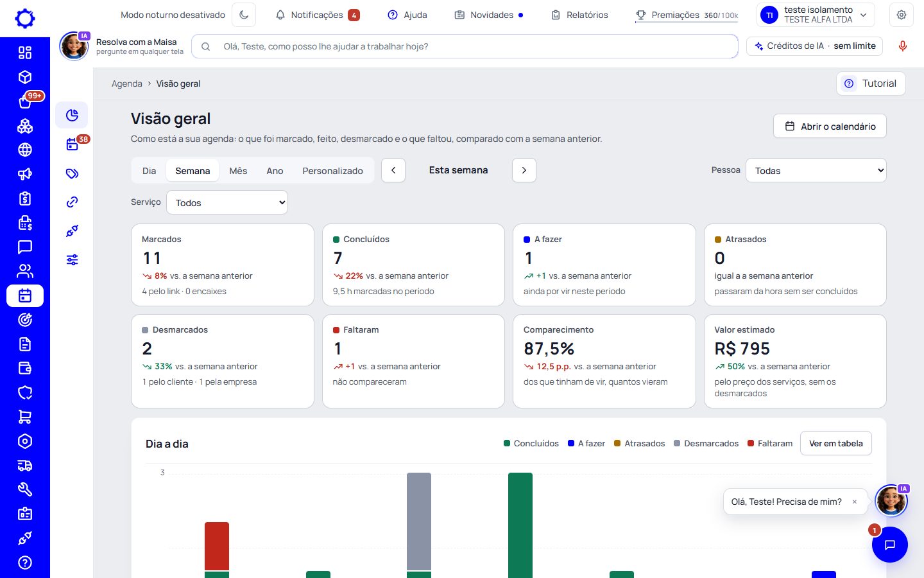Click the Abrir o calendário button
The height and width of the screenshot is (578, 924).
830,127
